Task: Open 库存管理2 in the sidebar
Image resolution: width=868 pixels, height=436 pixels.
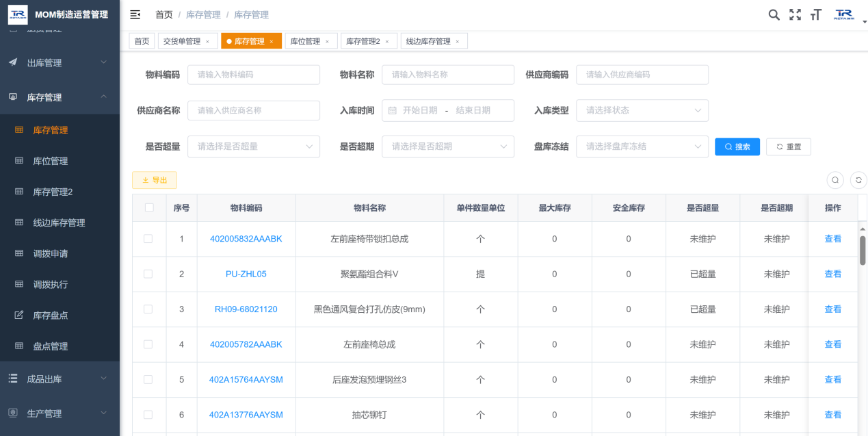Action: pyautogui.click(x=60, y=192)
